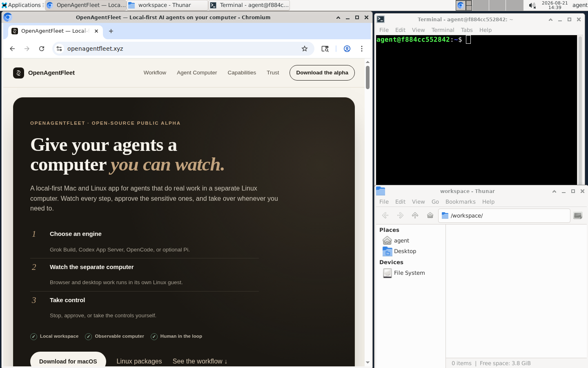Image resolution: width=588 pixels, height=368 pixels.
Task: Bookmark this page with the star icon
Action: [305, 49]
